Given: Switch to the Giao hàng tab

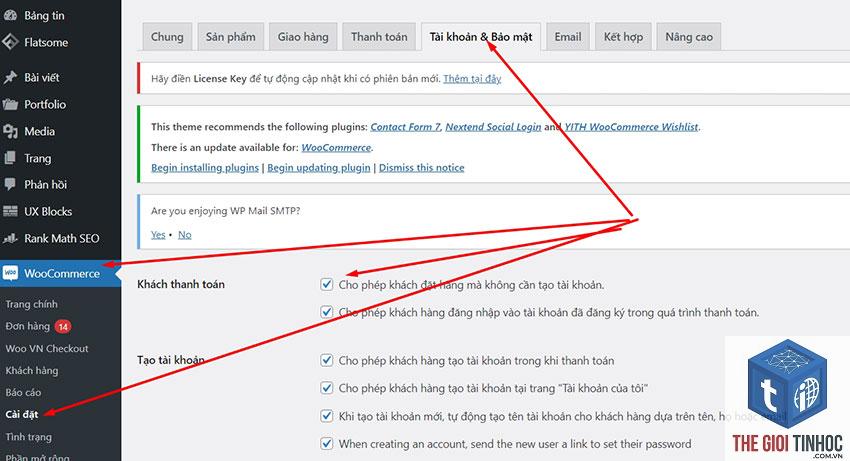Looking at the screenshot, I should pyautogui.click(x=303, y=37).
